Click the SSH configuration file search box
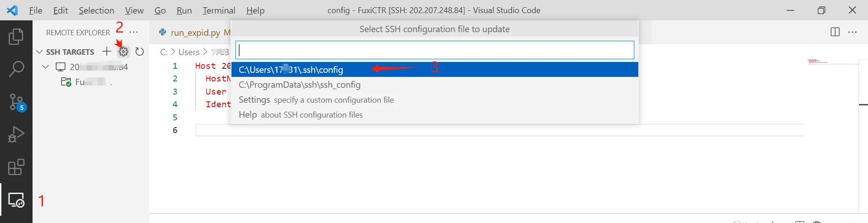This screenshot has height=223, width=868. [x=434, y=50]
